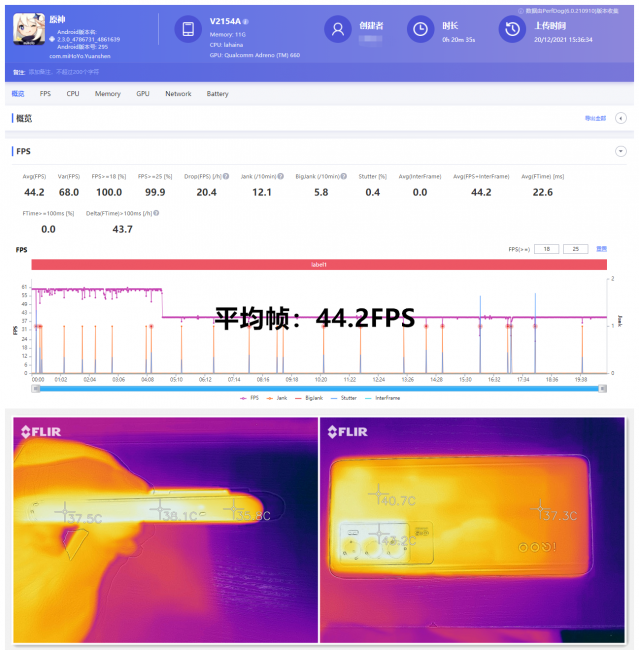
Task: Click the Delta(FTime) value 43.7
Action: 122,229
